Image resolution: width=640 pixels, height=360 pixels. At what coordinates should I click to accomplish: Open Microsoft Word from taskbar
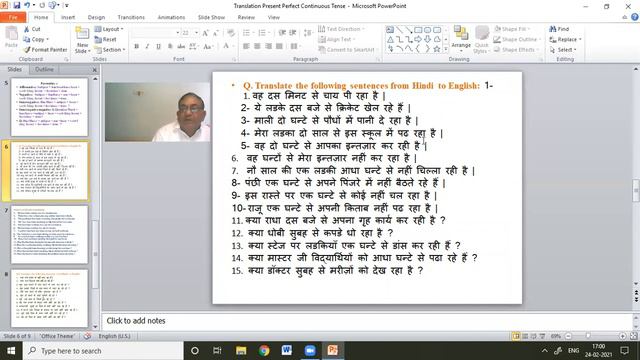tap(287, 351)
